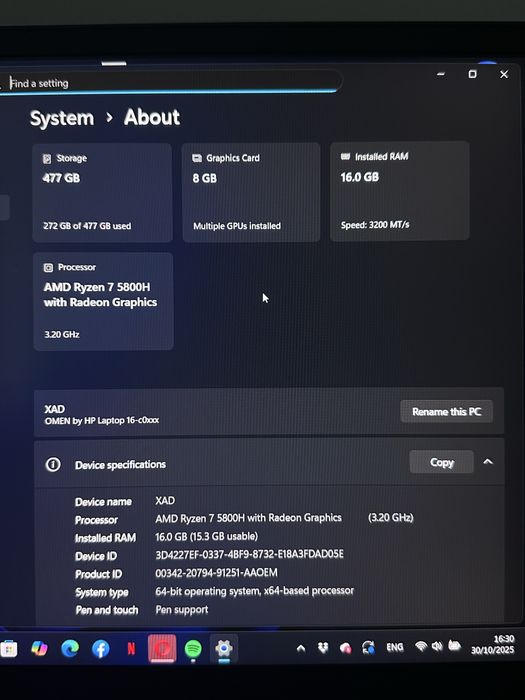The height and width of the screenshot is (700, 525).
Task: Click the 'Pen support' value
Action: pos(182,610)
